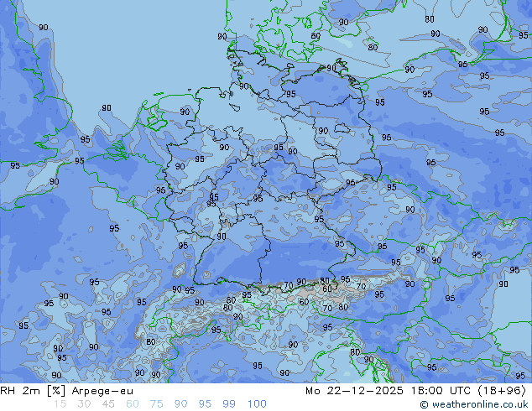
Task: Click the 'Arpege-eu' model name
Action: coord(102,391)
